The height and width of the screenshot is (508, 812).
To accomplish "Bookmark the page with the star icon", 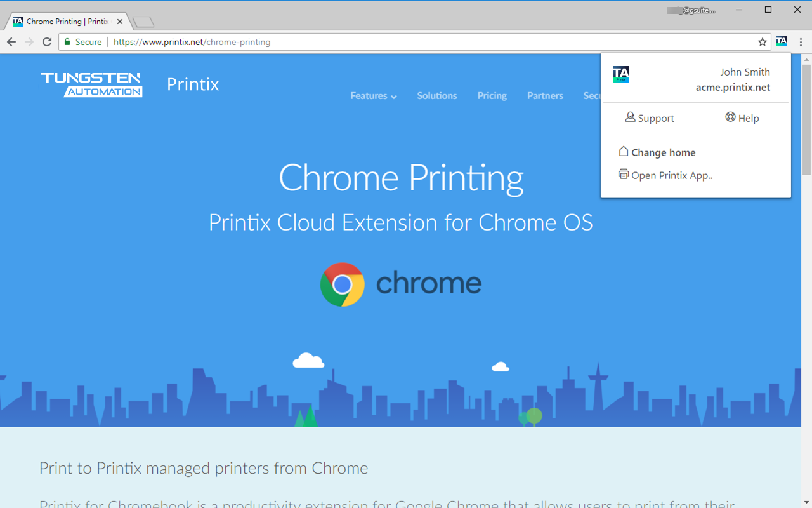I will [761, 41].
